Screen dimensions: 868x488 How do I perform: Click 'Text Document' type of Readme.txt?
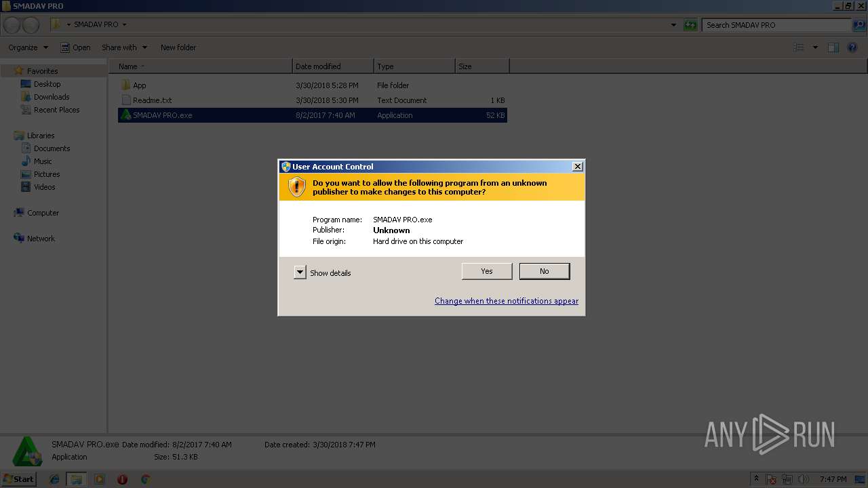click(402, 100)
